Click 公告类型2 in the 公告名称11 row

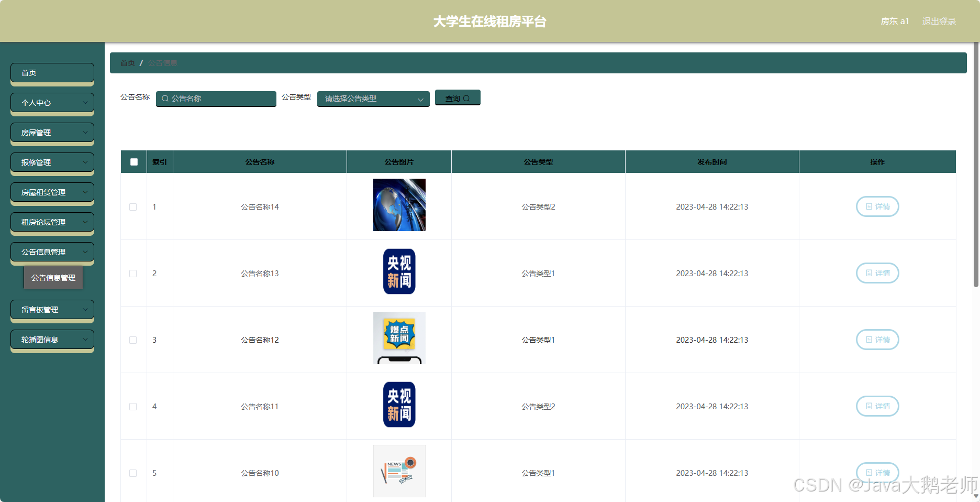pyautogui.click(x=539, y=407)
